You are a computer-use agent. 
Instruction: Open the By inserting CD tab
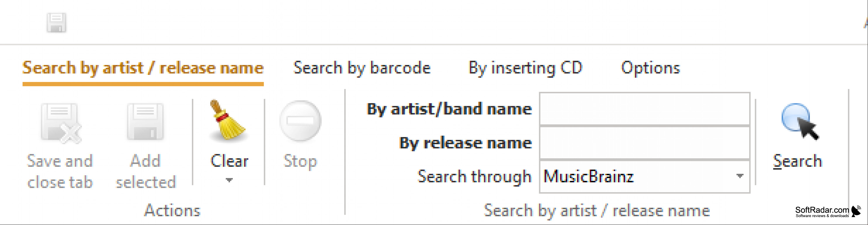(x=525, y=68)
